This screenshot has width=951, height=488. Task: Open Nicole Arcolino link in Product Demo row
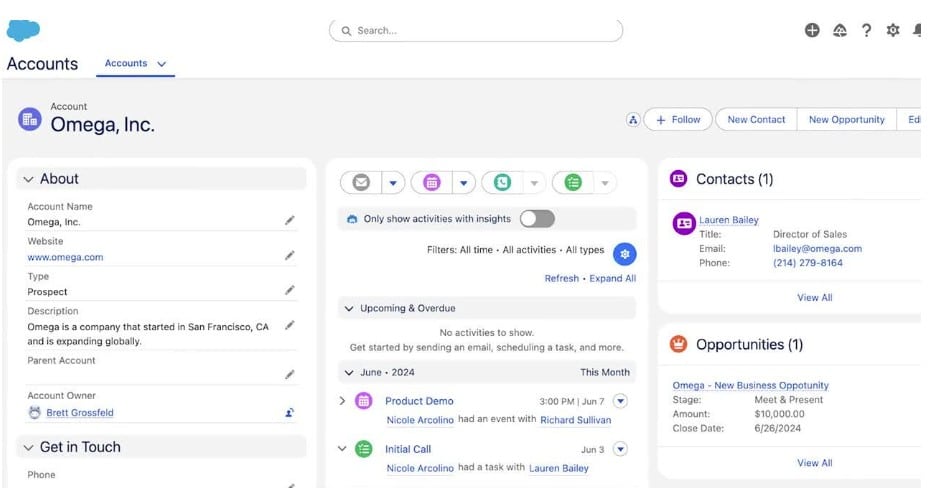420,420
